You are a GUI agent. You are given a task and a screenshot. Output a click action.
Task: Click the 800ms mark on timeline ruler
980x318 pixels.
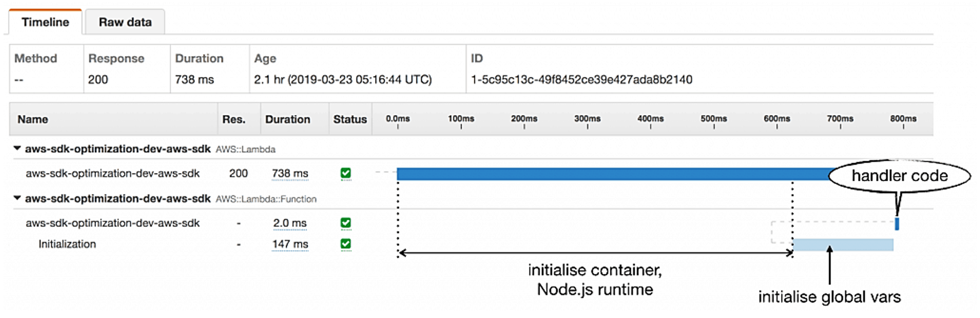903,119
